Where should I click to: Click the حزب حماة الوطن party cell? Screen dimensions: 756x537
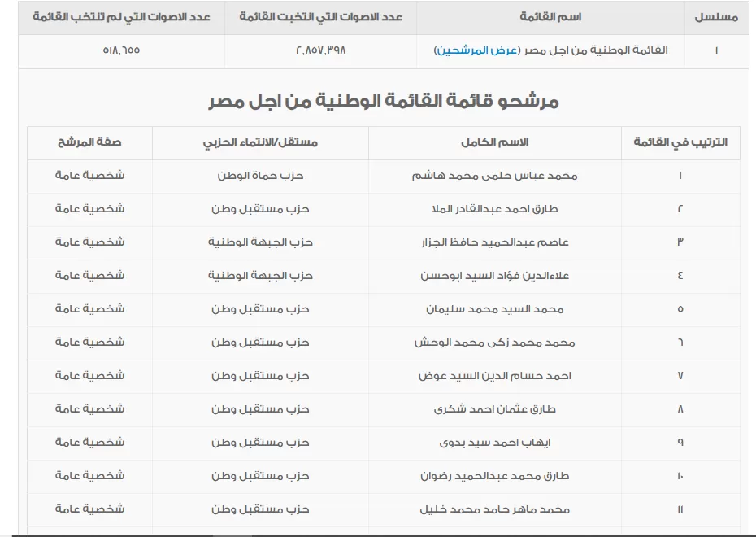click(260, 176)
